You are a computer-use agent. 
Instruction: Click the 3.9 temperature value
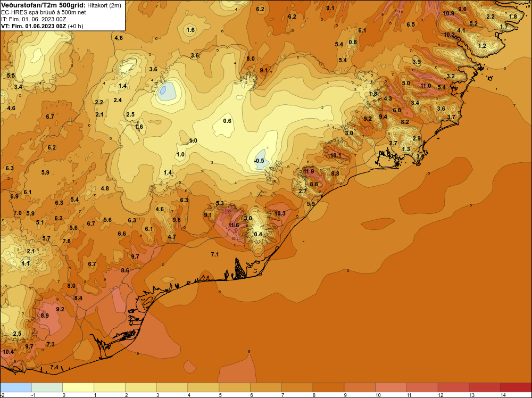[417, 62]
